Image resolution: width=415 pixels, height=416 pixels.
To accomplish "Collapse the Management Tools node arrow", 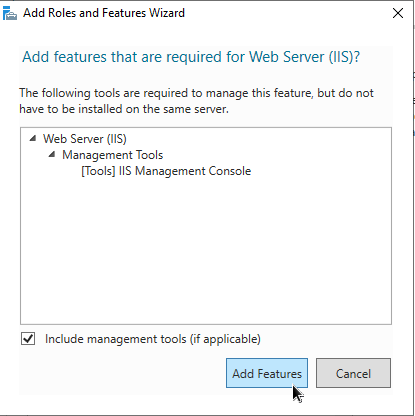I will 52,154.
